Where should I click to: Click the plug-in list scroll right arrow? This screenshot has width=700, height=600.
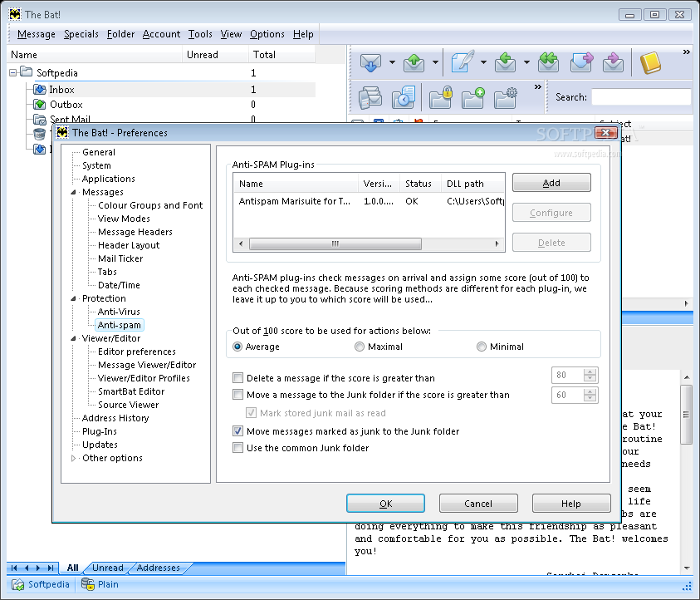tap(497, 244)
